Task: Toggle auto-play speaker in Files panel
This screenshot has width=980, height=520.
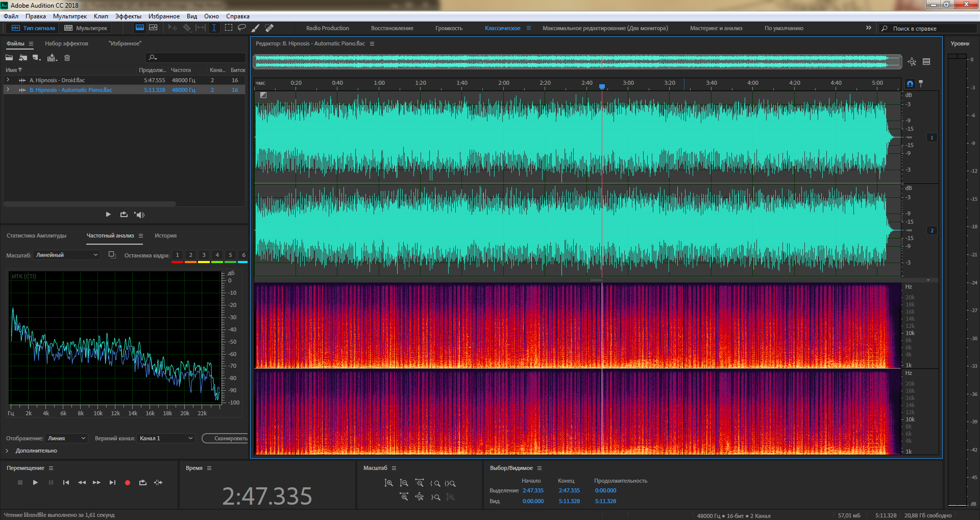Action: coord(139,215)
